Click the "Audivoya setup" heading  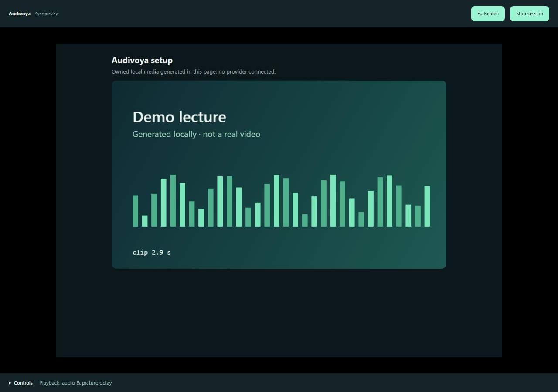coord(142,60)
